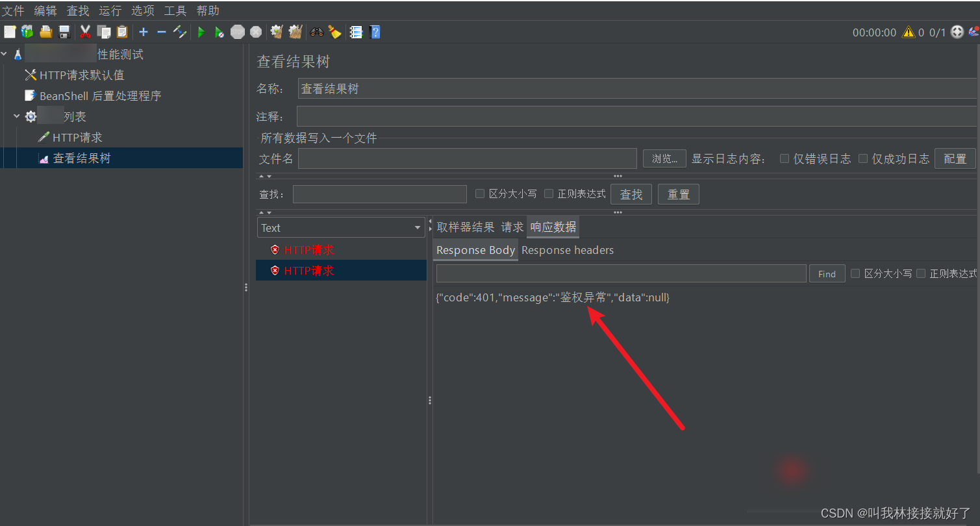Select the HTTP请求 sampler in the tree
980x526 pixels.
click(77, 138)
